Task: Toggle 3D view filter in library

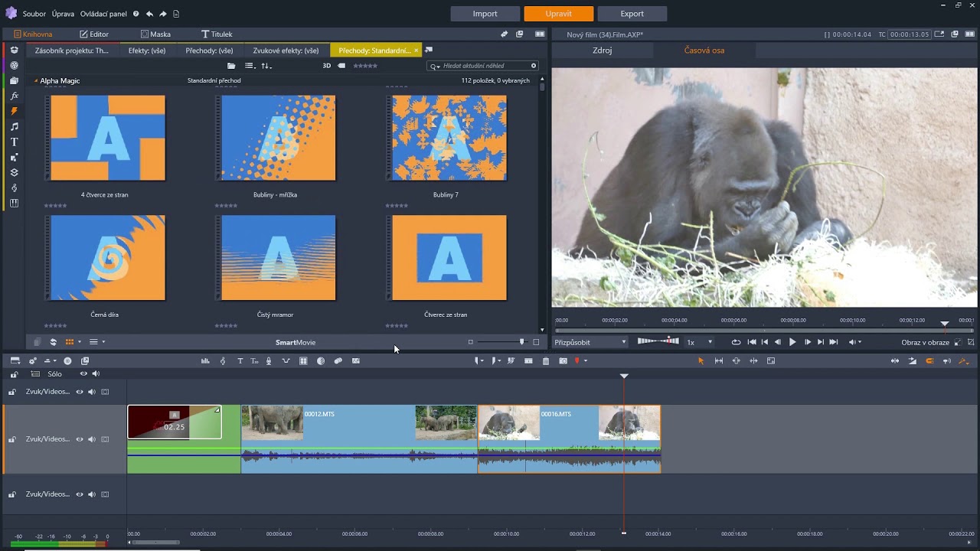Action: click(x=326, y=66)
